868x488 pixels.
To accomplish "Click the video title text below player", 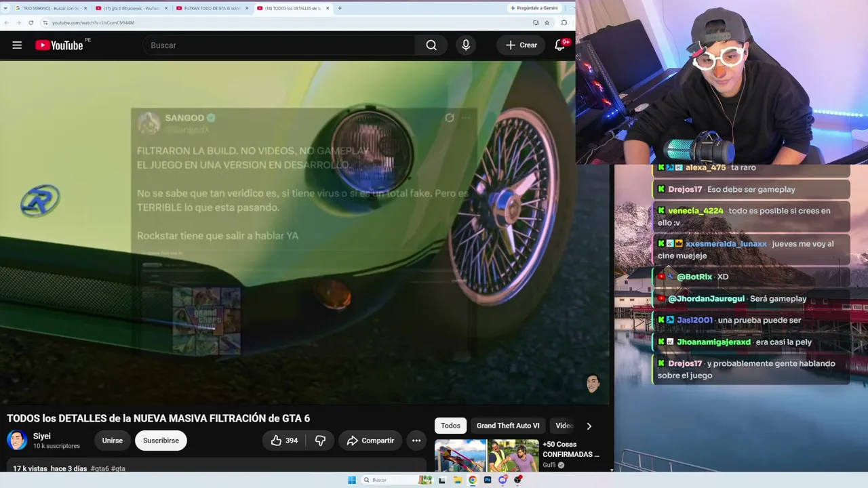I will pos(158,418).
